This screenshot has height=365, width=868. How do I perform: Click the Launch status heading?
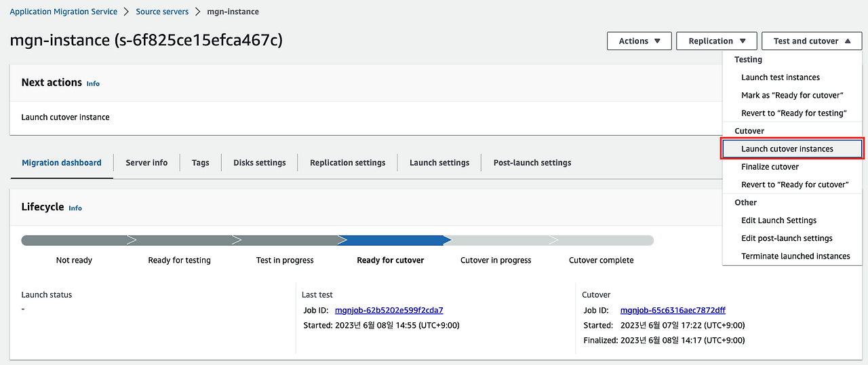[46, 295]
